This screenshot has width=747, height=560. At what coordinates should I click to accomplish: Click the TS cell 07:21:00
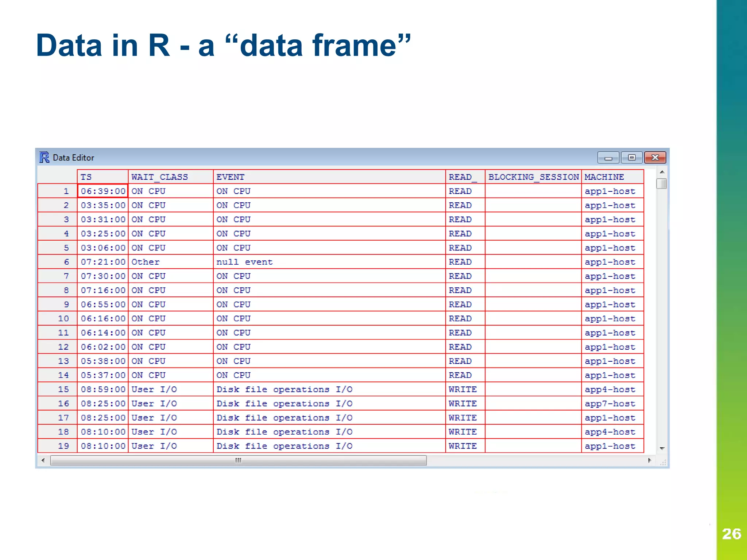pos(102,262)
